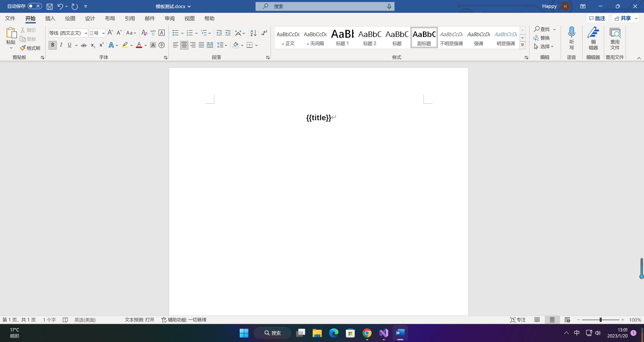This screenshot has height=342, width=644.
Task: Click the enclosed character (字) icon
Action: pos(162,45)
